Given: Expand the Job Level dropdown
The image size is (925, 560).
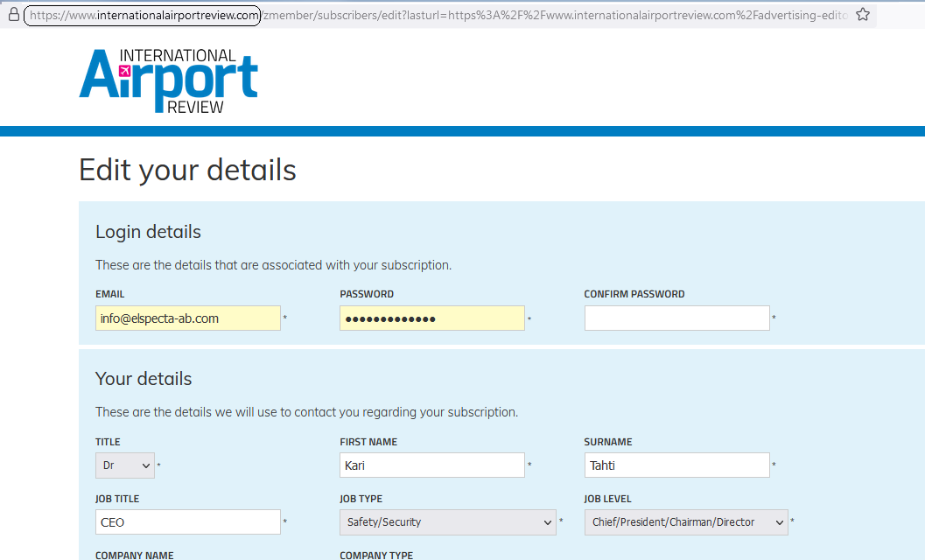Looking at the screenshot, I should pos(686,522).
